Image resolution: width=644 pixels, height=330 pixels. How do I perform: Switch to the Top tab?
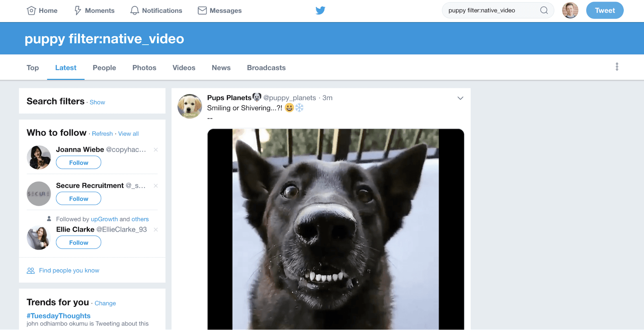coord(32,68)
